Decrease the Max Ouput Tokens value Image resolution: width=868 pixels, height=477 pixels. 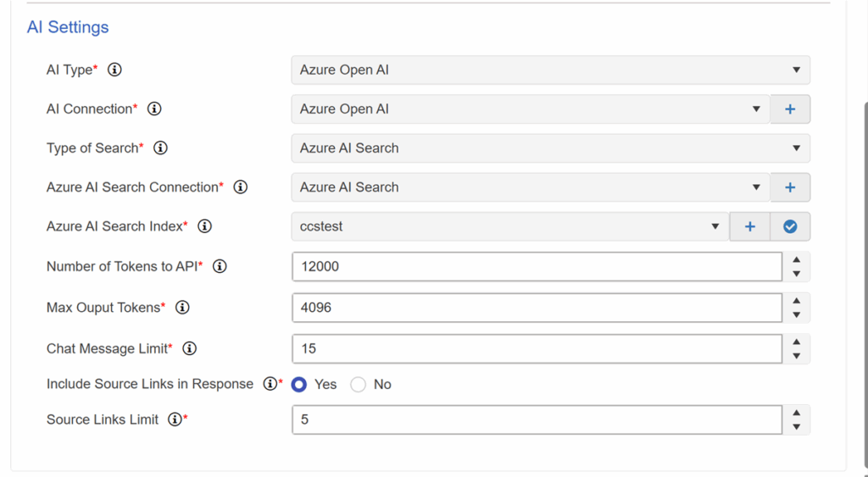(x=797, y=315)
